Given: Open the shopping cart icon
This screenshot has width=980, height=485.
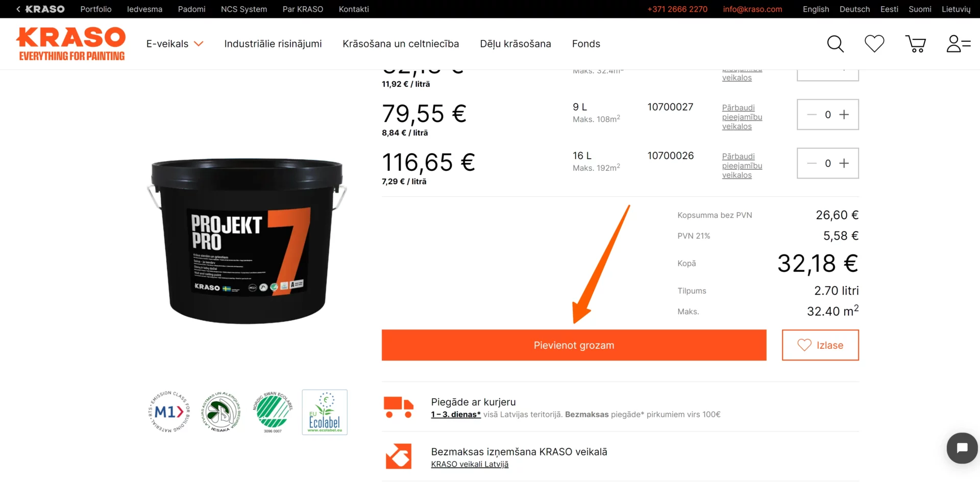Looking at the screenshot, I should point(916,44).
